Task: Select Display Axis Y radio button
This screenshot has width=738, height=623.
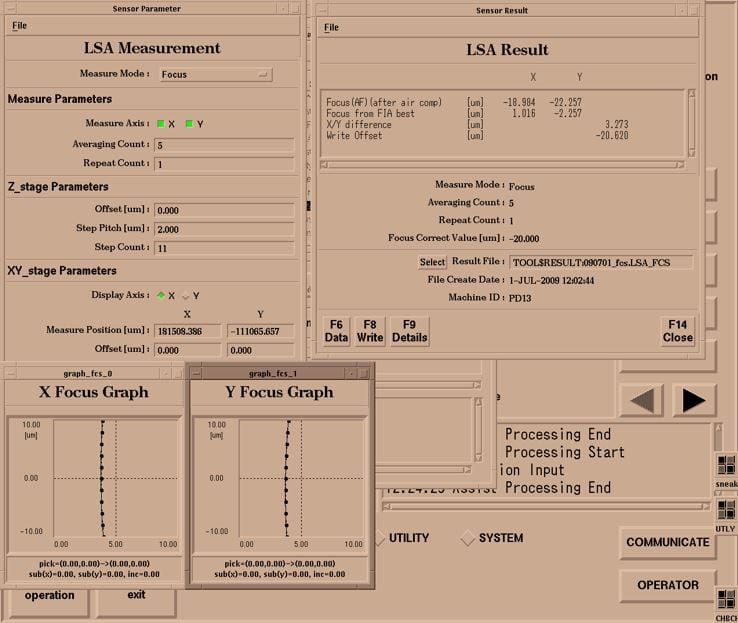Action: coord(186,296)
